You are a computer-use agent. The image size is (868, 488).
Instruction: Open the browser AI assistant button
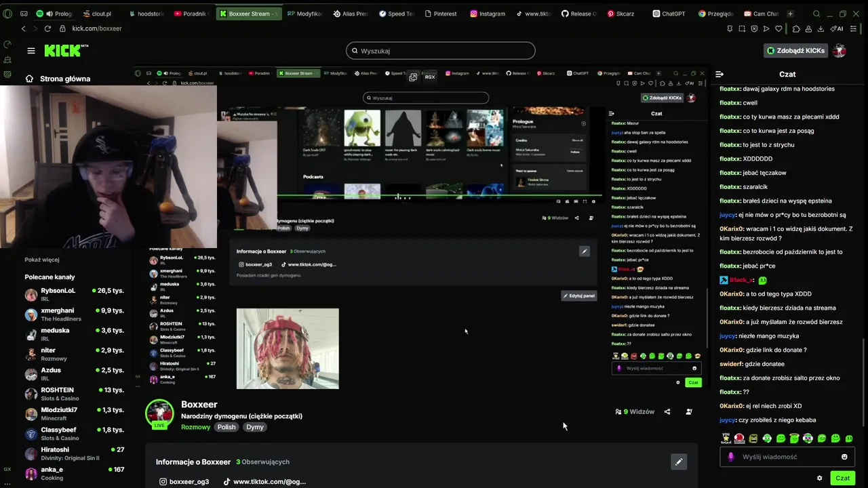(x=837, y=28)
